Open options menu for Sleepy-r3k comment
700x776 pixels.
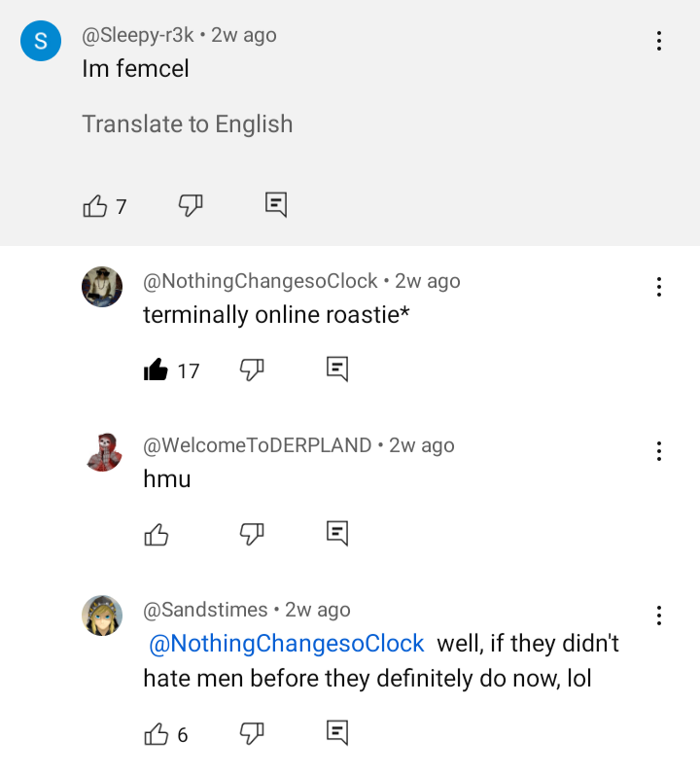click(x=659, y=41)
